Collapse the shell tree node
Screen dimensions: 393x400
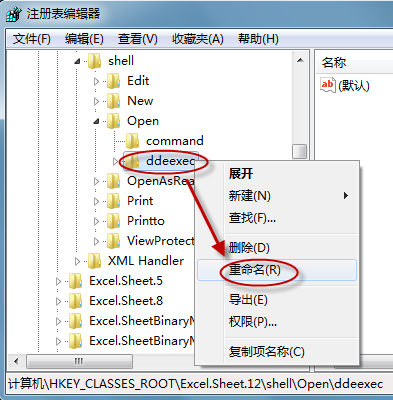point(78,61)
